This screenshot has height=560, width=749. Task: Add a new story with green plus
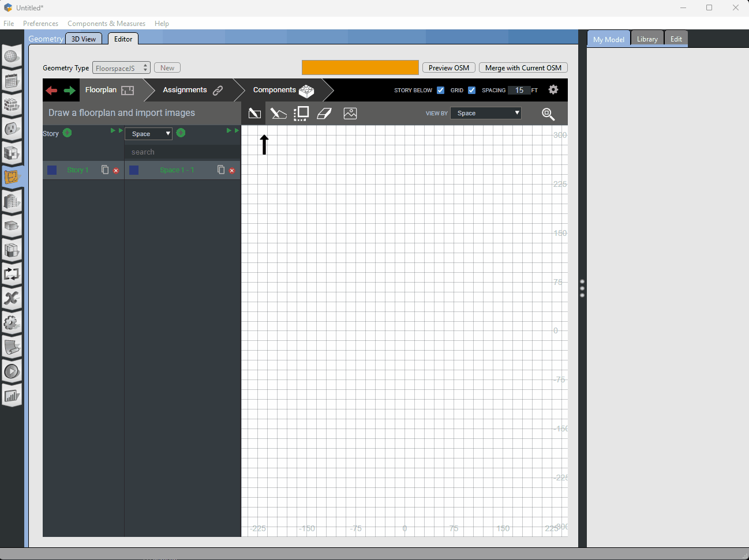pos(67,133)
